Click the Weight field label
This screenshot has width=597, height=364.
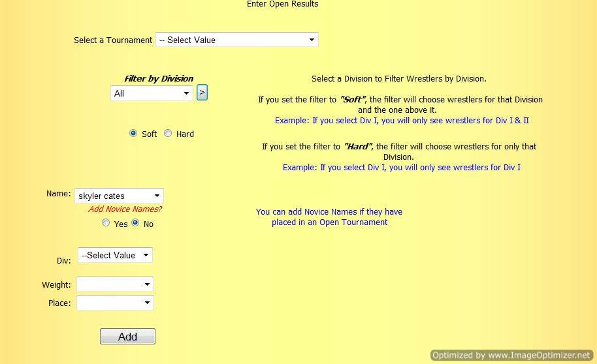coord(56,285)
